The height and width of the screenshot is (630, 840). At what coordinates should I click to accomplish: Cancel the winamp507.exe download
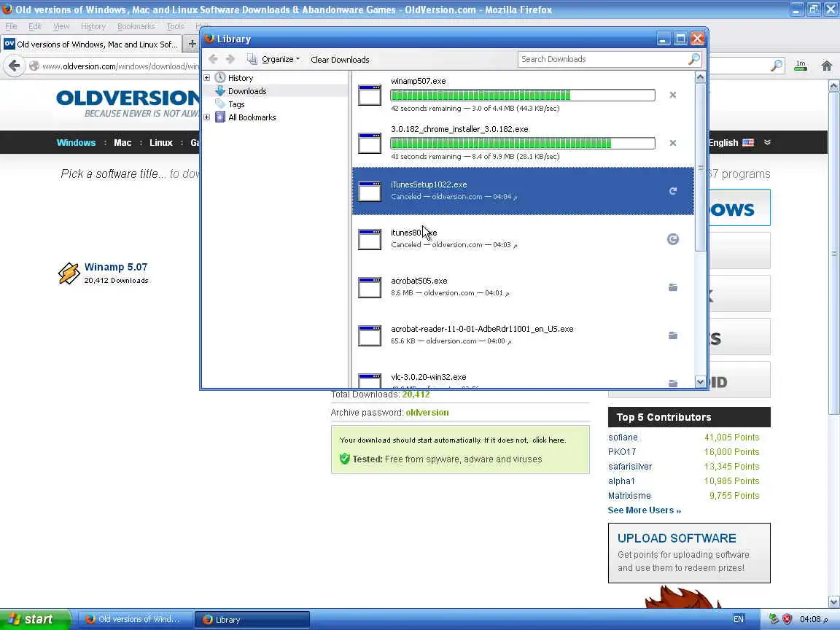pyautogui.click(x=673, y=96)
